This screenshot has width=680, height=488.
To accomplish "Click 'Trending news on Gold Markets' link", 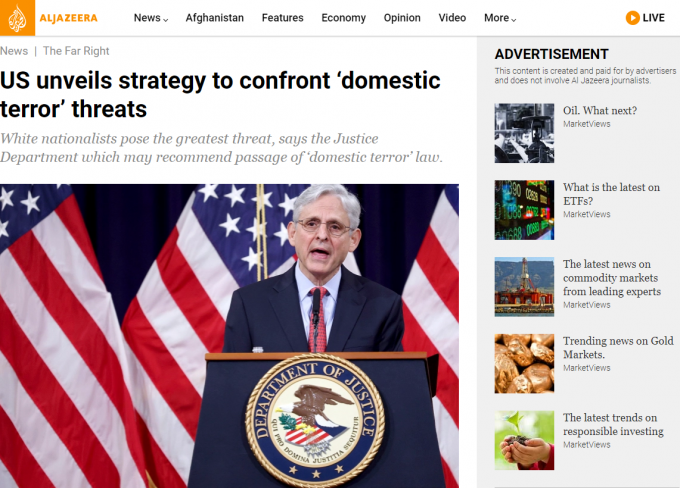I will pos(618,347).
